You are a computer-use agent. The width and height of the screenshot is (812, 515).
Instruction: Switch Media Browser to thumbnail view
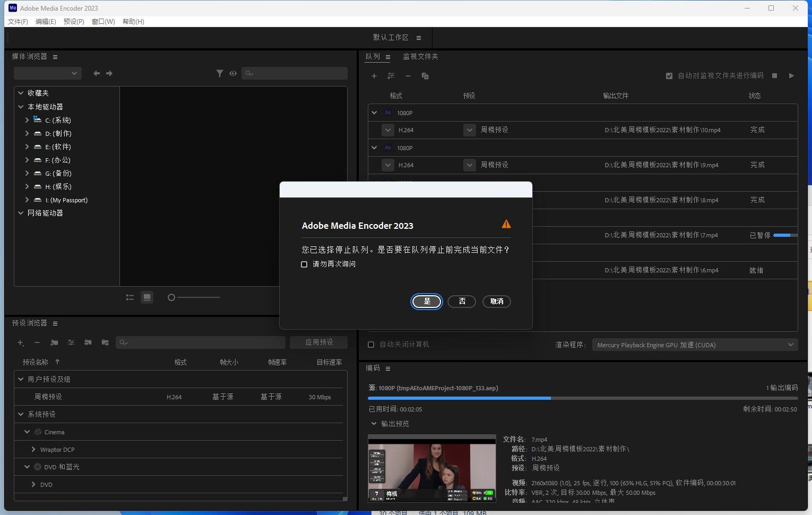[147, 297]
